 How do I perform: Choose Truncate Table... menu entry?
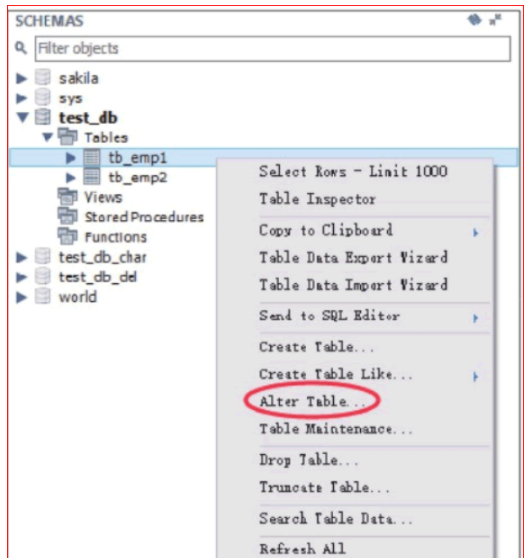324,487
